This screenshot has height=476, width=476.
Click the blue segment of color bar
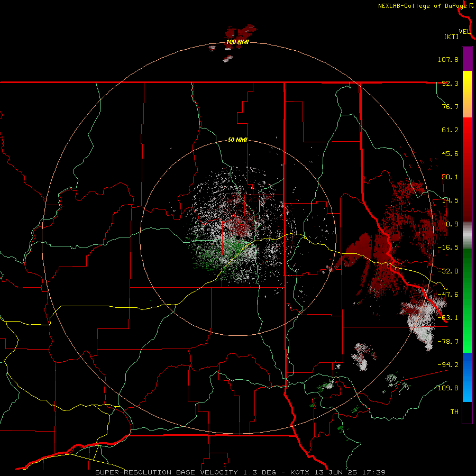point(467,377)
